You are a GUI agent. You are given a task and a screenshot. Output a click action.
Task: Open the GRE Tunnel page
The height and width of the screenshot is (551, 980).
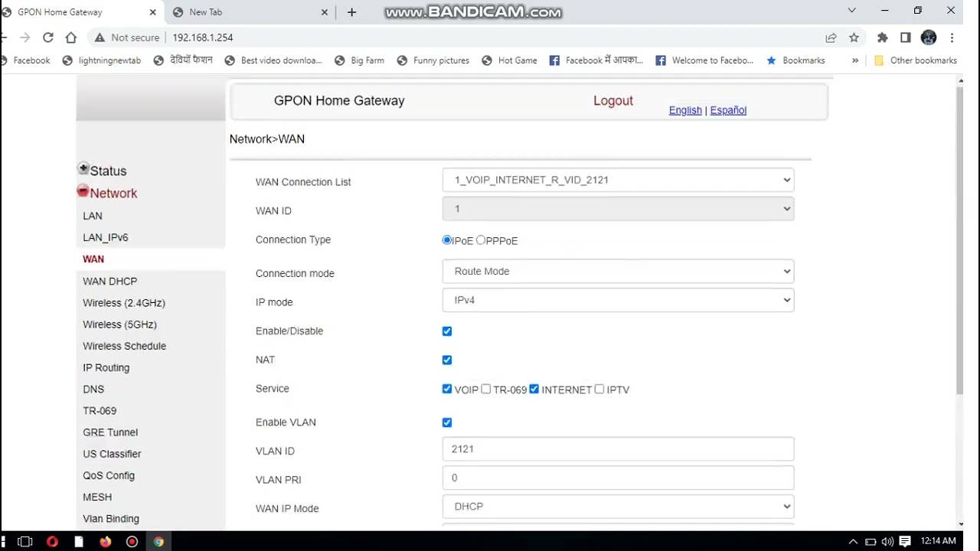tap(110, 432)
